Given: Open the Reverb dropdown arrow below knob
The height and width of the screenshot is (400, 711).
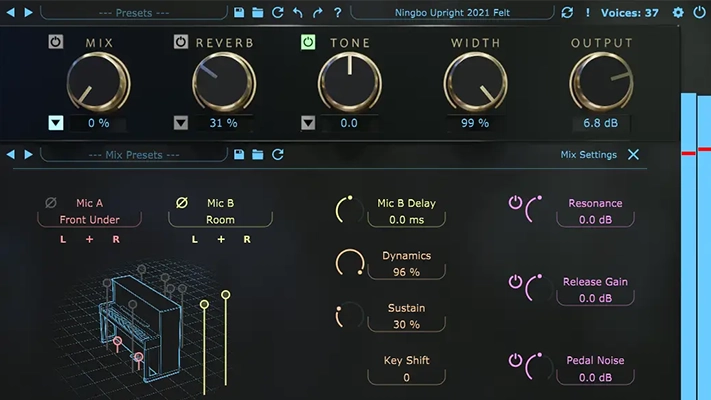Looking at the screenshot, I should pos(181,123).
